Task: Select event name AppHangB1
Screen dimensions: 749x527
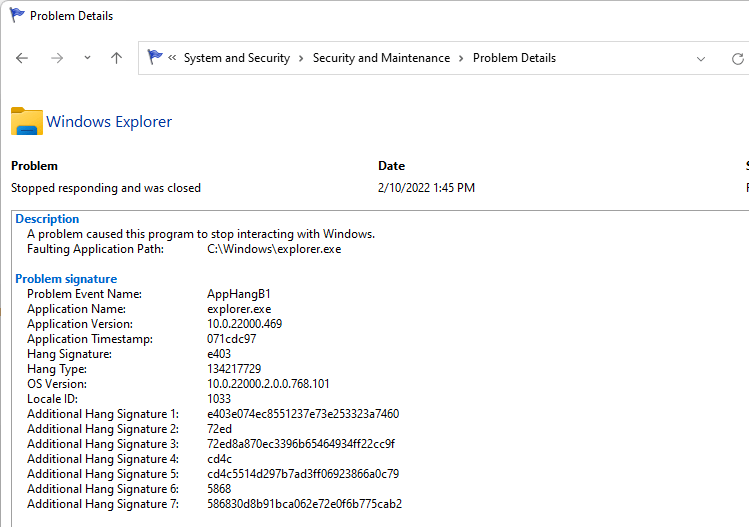Action: [239, 294]
